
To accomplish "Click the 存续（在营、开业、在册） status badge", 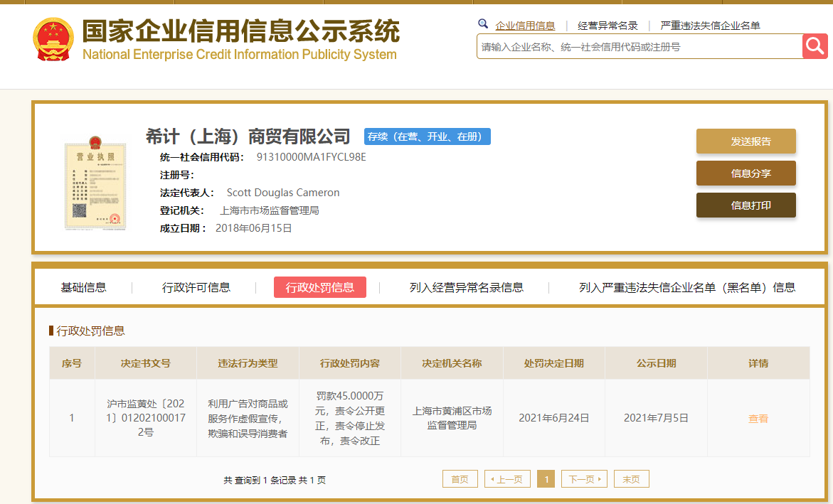I will click(x=427, y=136).
